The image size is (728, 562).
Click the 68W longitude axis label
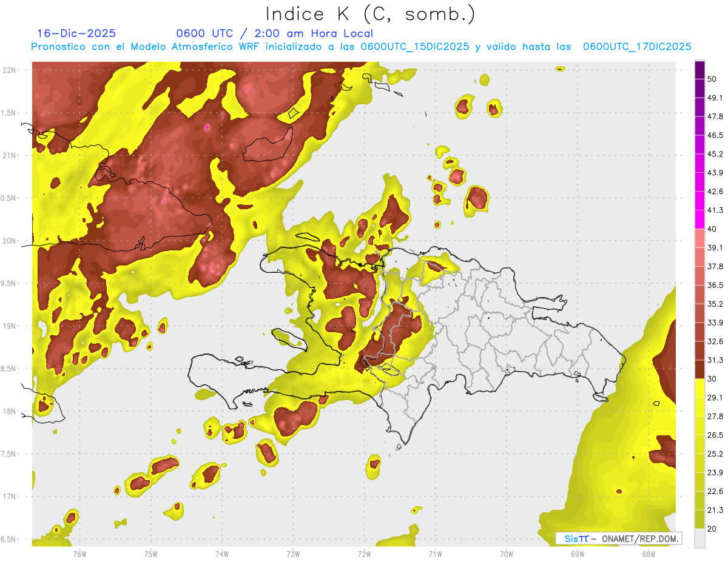(648, 553)
